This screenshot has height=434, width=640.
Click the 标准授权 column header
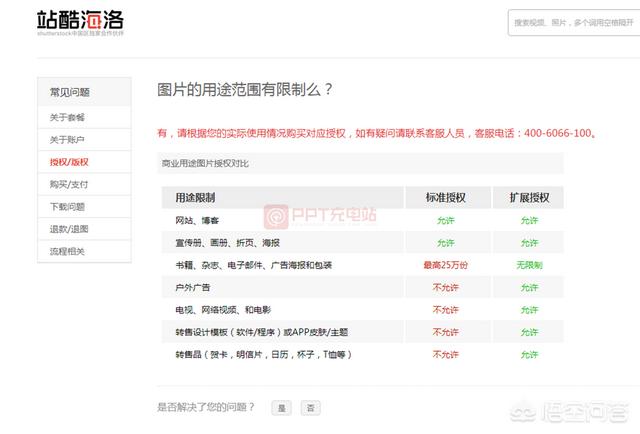point(446,198)
